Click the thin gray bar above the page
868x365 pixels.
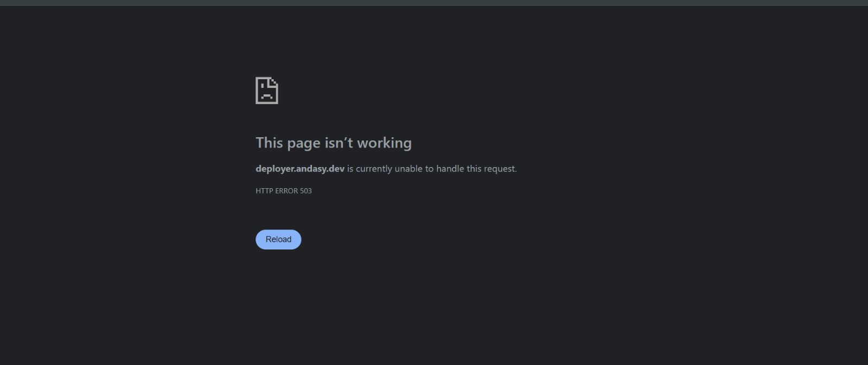(x=434, y=3)
